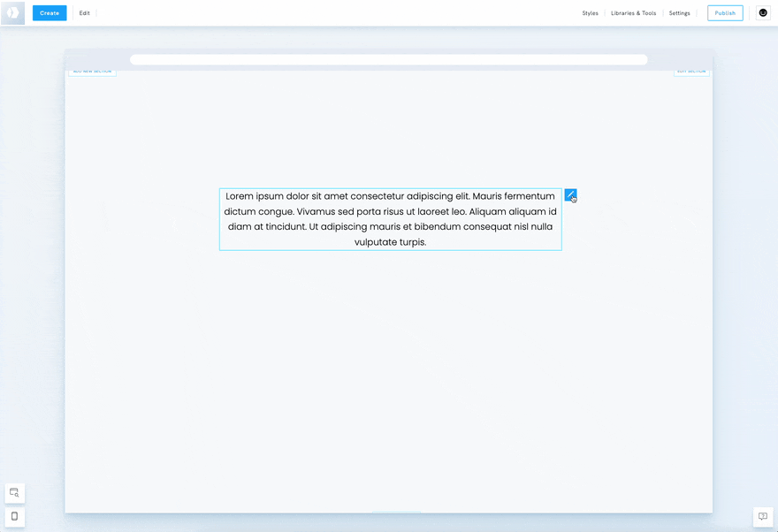Click 'vulputate turpis.' on the last text line
This screenshot has height=532, width=778.
coord(390,242)
